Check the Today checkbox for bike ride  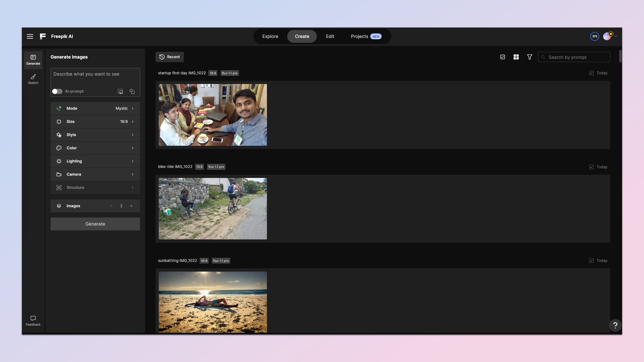click(x=592, y=167)
